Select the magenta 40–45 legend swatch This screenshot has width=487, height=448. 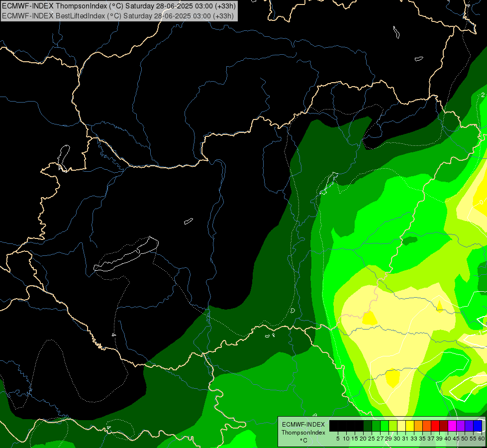[x=452, y=426]
